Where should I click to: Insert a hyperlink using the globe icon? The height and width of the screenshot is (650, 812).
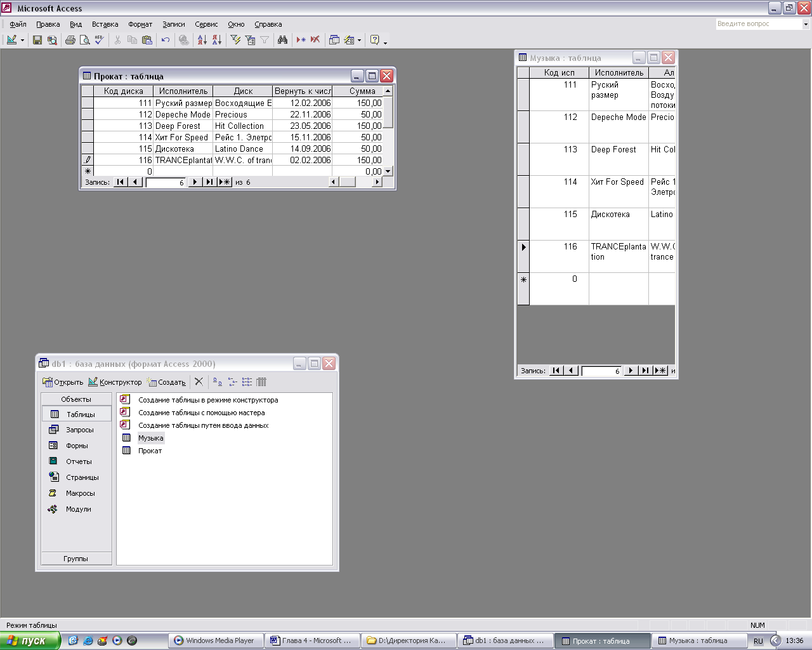[184, 40]
